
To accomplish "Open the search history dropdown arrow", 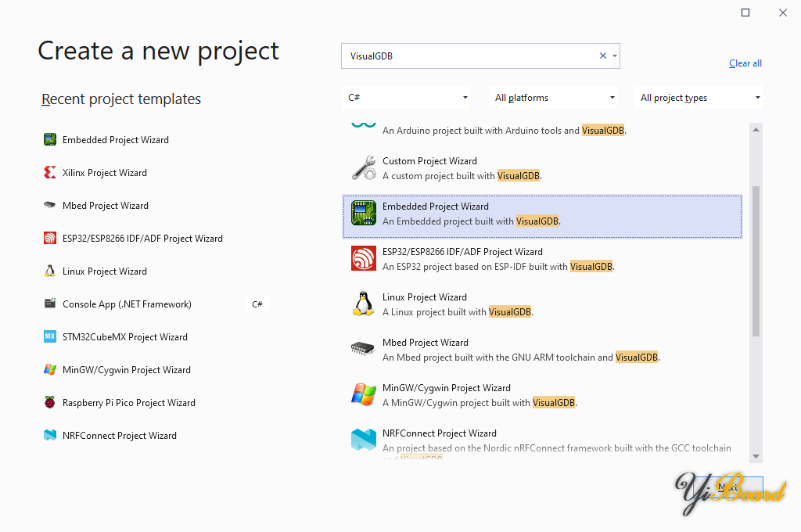I will click(615, 56).
